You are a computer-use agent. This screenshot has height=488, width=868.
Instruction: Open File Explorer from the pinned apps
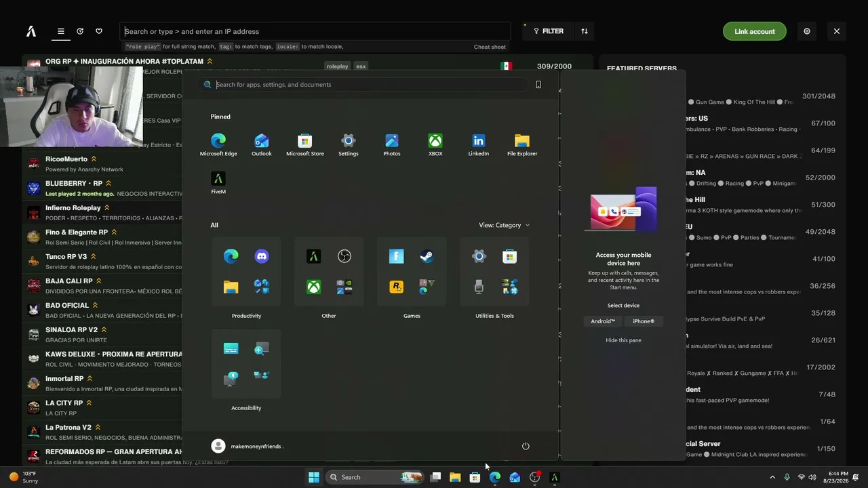point(522,144)
